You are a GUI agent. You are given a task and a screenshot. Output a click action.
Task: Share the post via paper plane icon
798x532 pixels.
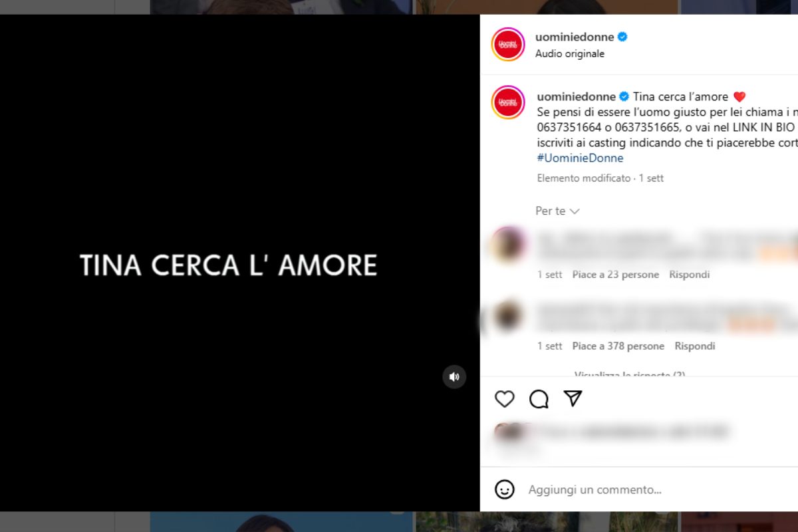tap(573, 398)
